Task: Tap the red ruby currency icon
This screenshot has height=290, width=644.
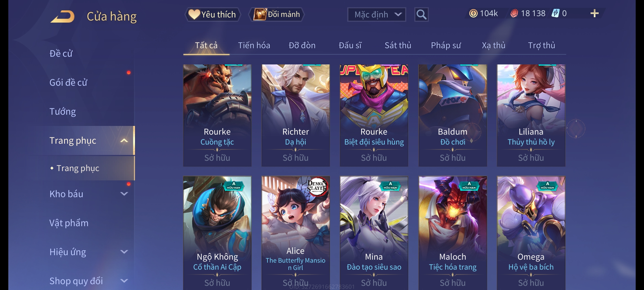Action: point(514,13)
